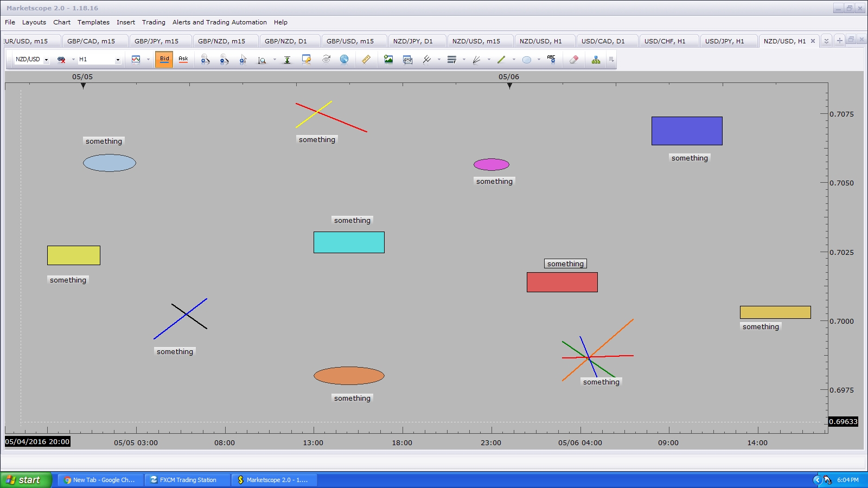Click the Windows start button
The image size is (868, 488).
point(25,480)
